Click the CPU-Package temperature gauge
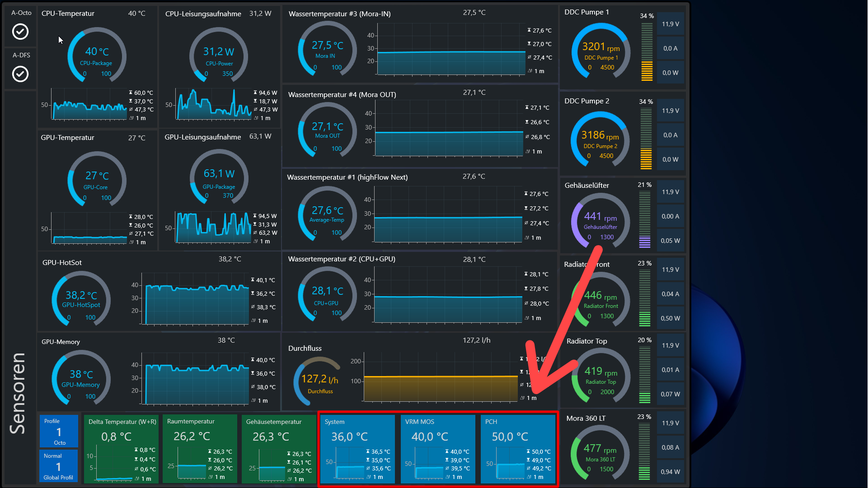Image resolution: width=868 pixels, height=488 pixels. pos(97,56)
